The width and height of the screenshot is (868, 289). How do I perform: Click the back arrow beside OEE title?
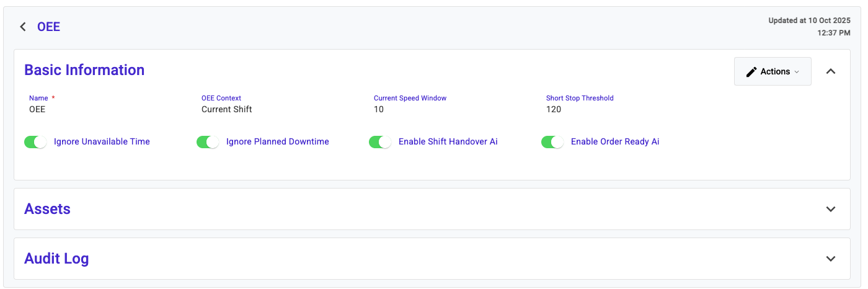23,27
